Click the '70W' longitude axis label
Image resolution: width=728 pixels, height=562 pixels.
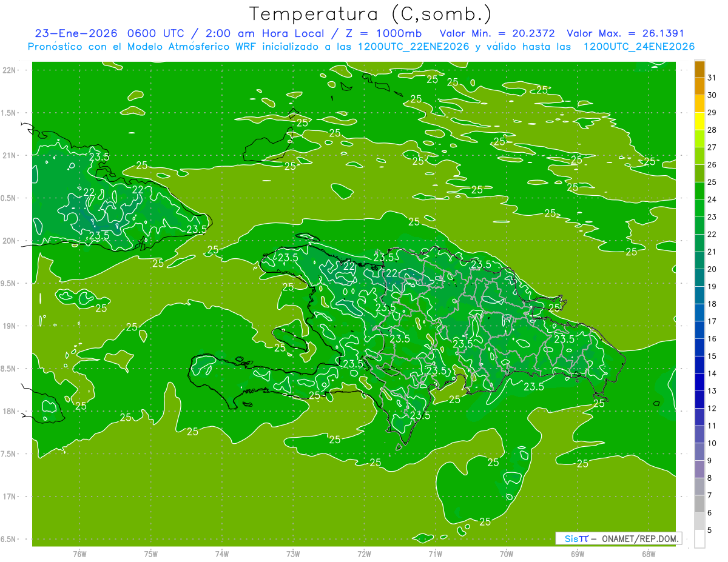pyautogui.click(x=507, y=554)
